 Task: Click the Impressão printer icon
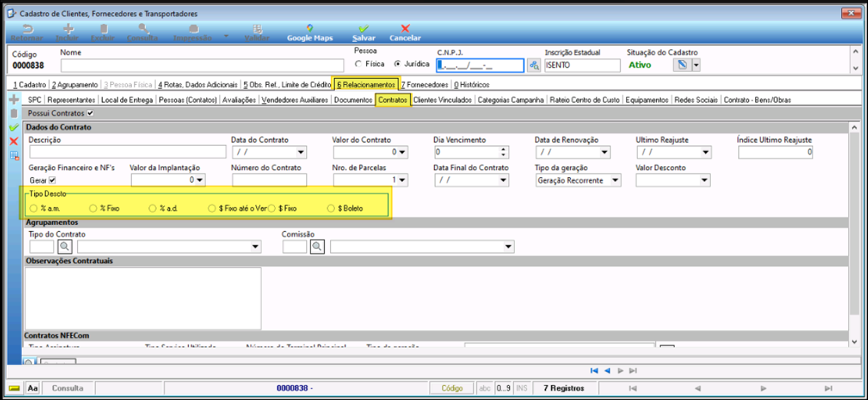click(x=193, y=29)
